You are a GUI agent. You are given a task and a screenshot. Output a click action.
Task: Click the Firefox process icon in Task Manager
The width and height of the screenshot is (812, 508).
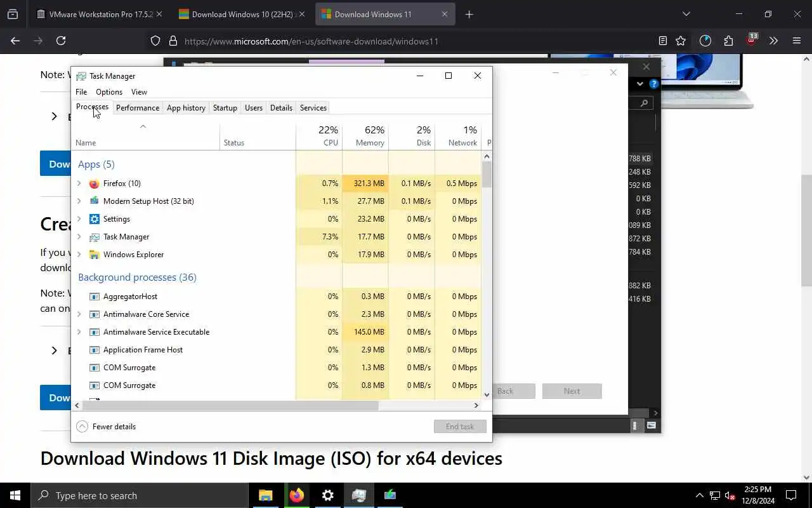(x=95, y=184)
